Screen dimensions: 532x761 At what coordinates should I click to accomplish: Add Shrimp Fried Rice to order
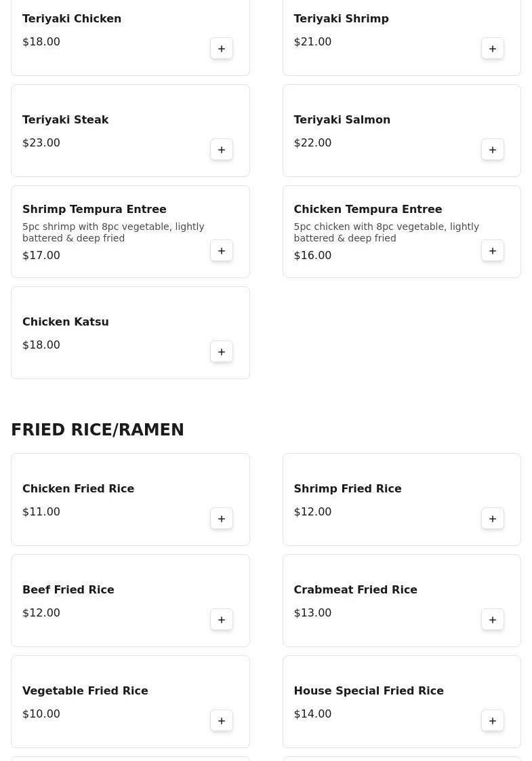[x=493, y=519]
